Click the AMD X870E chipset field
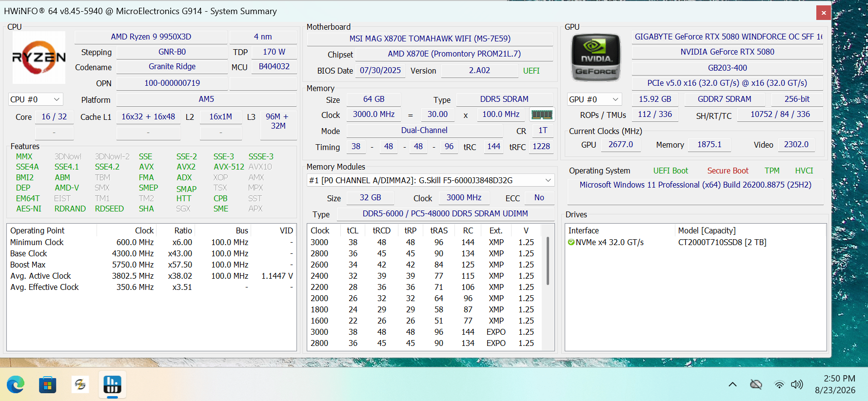 pos(454,54)
